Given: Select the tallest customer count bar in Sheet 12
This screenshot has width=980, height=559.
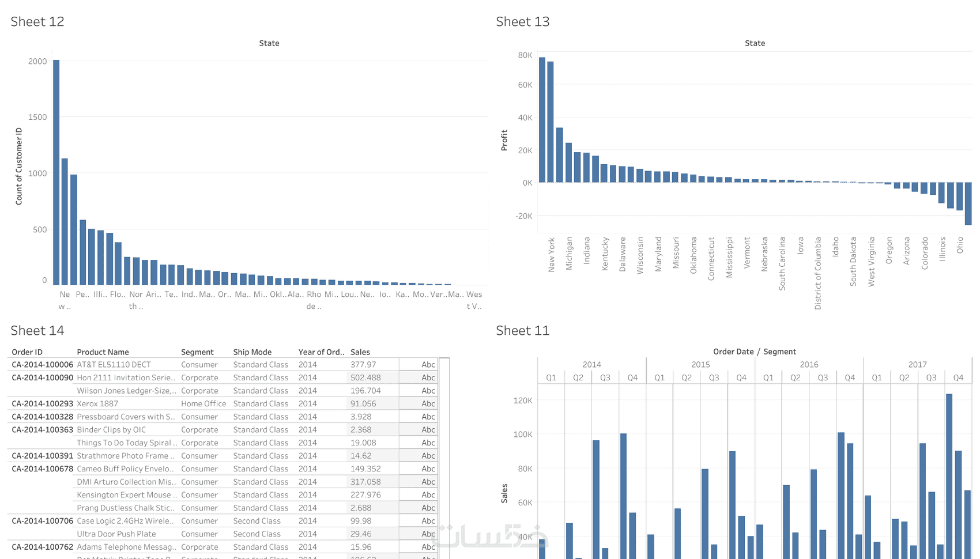Looking at the screenshot, I should tap(57, 173).
